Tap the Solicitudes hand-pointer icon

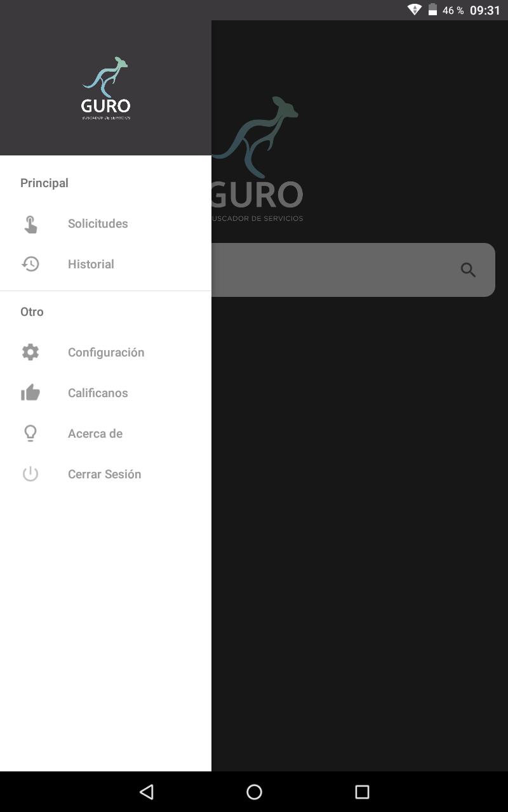(x=30, y=224)
